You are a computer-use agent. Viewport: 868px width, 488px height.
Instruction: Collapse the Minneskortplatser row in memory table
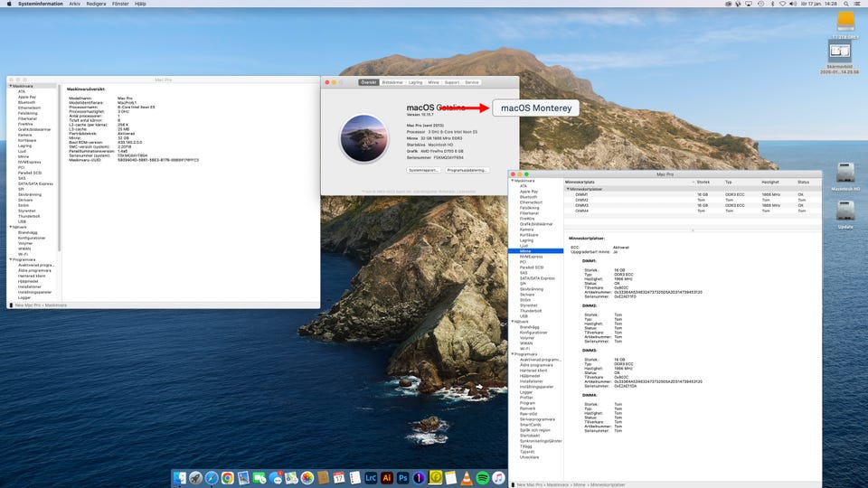click(568, 189)
